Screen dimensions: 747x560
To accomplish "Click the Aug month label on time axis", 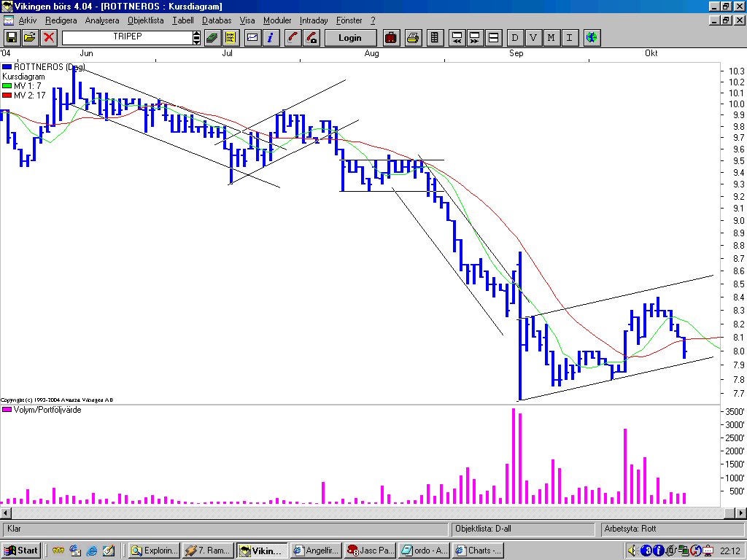I will pos(371,52).
